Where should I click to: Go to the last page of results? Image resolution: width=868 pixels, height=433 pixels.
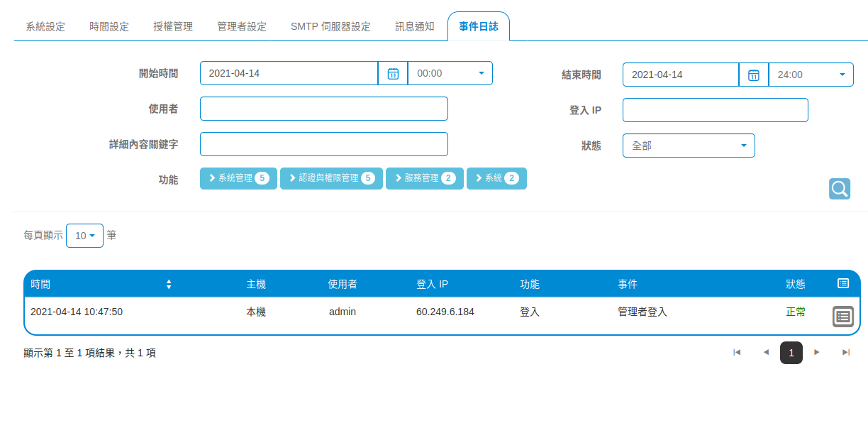[845, 352]
